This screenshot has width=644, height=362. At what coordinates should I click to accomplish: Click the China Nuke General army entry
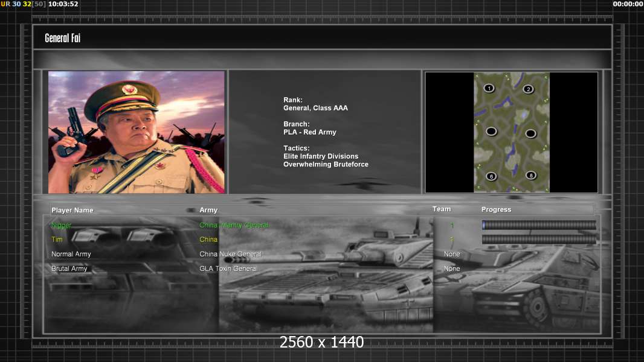click(230, 254)
